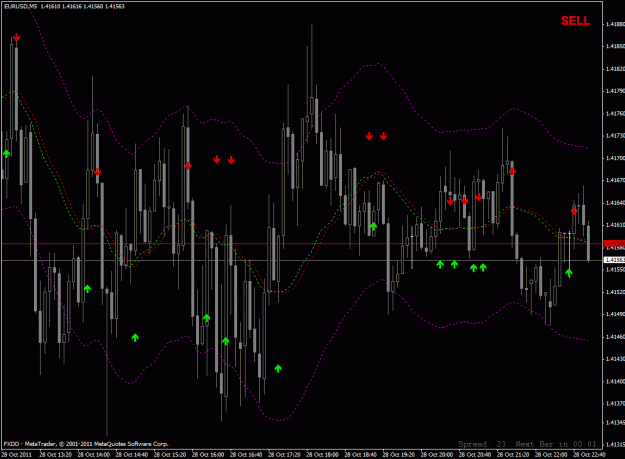Click the FXDD MetaTrader copyright notice
This screenshot has height=459, width=625.
[x=86, y=444]
